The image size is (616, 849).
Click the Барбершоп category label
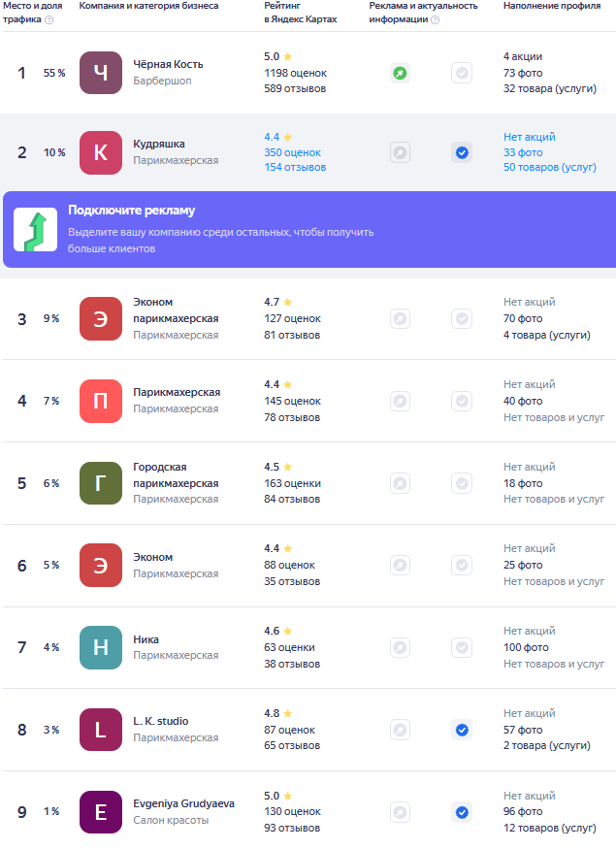tap(162, 81)
